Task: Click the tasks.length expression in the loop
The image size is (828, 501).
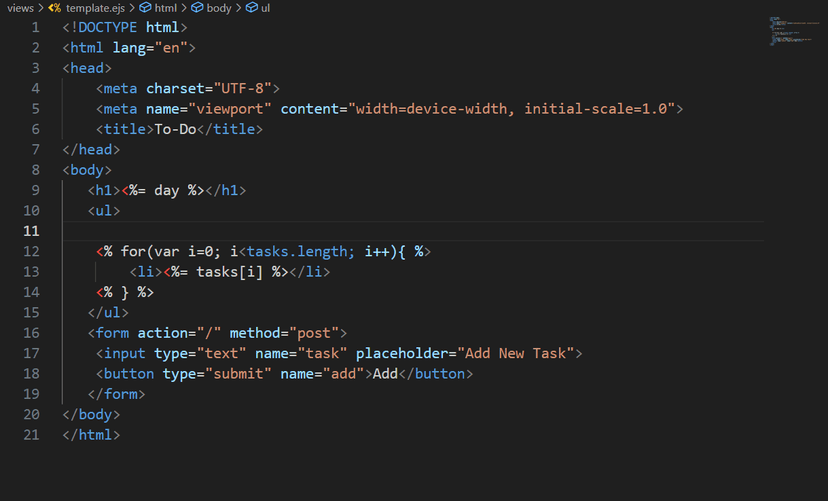Action: 300,251
